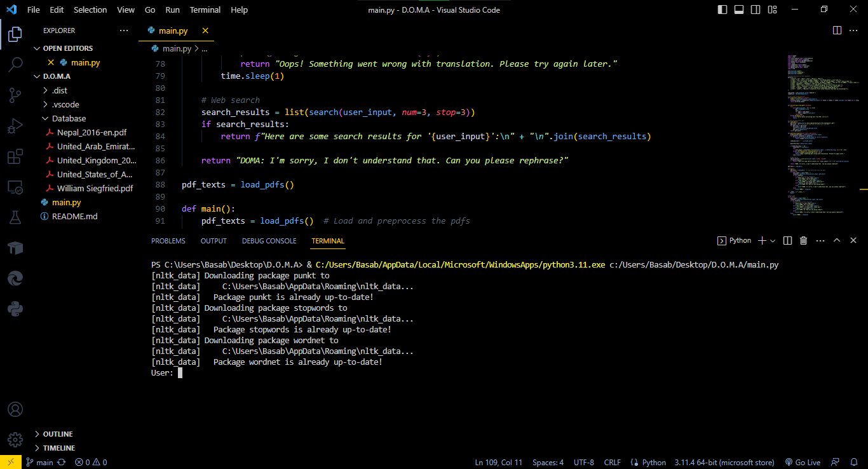Switch to the DEBUG CONSOLE tab

coord(269,241)
